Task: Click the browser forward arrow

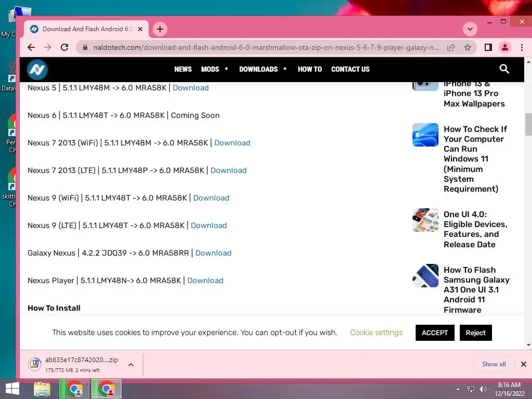Action: click(48, 47)
